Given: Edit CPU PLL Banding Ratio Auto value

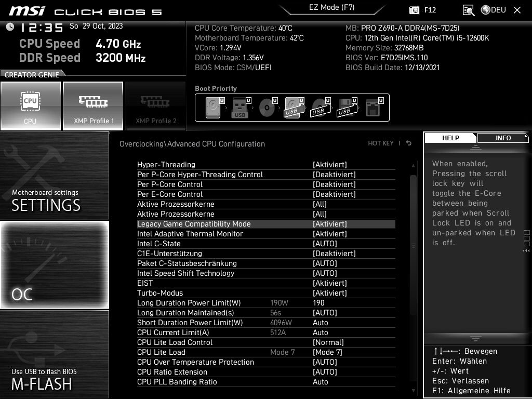Looking at the screenshot, I should [x=320, y=382].
